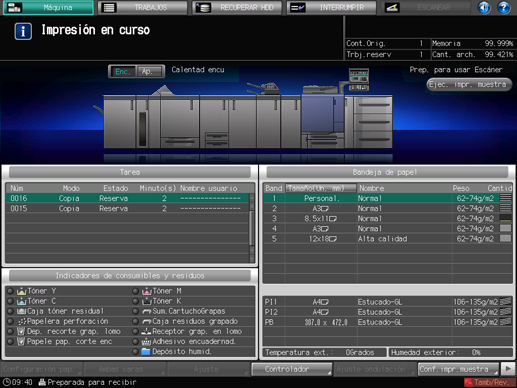Select the Tóner C status indicator
The width and height of the screenshot is (517, 388).
coord(10,301)
